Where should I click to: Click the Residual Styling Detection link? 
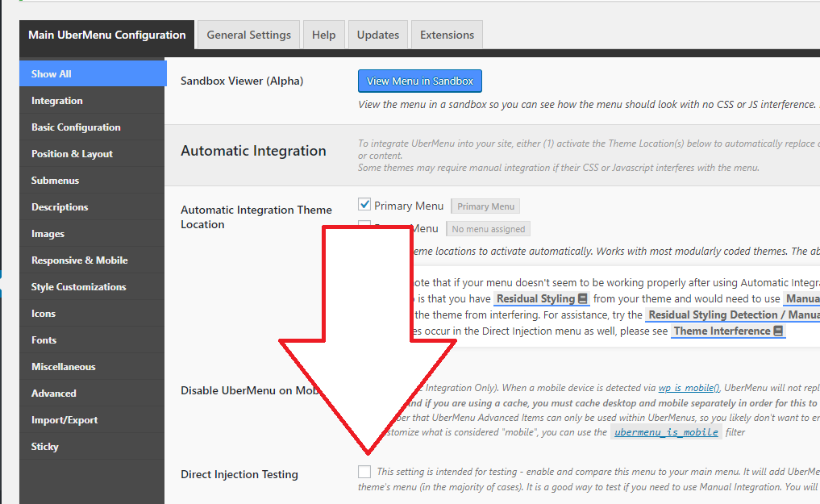pos(733,314)
